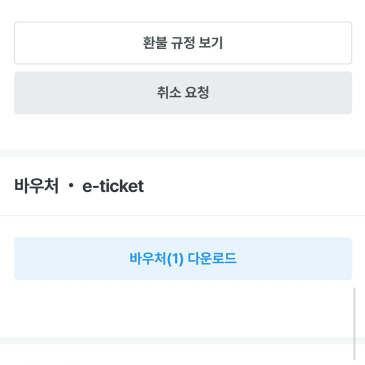Click the thin line beneath the e-ticket heading
365x365 pixels.
tap(182, 215)
